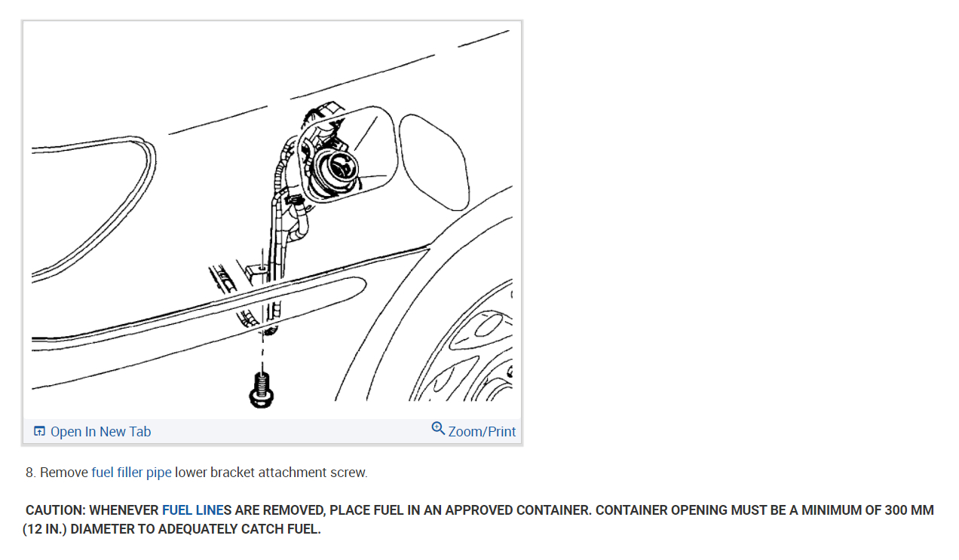Follow the 'fuel filler pipe' hyperlink
This screenshot has width=959, height=560.
point(131,473)
